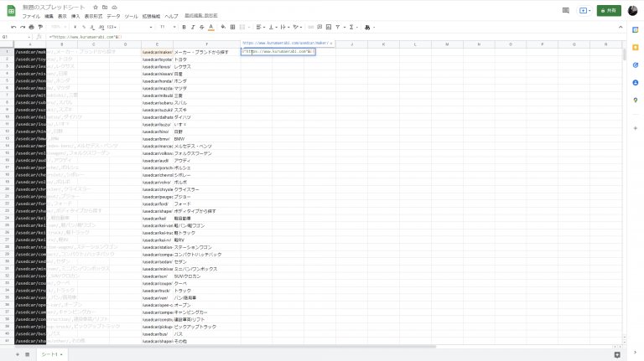Open the text color picker
Image resolution: width=644 pixels, height=361 pixels.
210,27
